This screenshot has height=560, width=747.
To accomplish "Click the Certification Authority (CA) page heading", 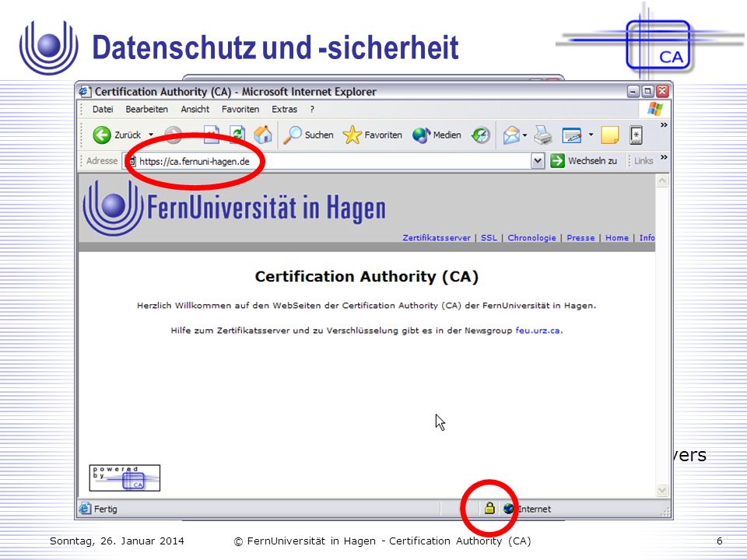I will click(x=366, y=277).
